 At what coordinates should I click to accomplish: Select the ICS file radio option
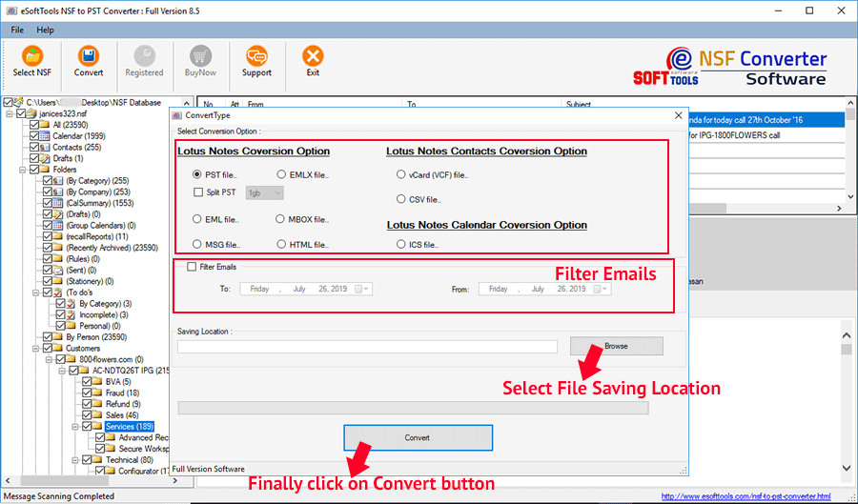point(401,244)
